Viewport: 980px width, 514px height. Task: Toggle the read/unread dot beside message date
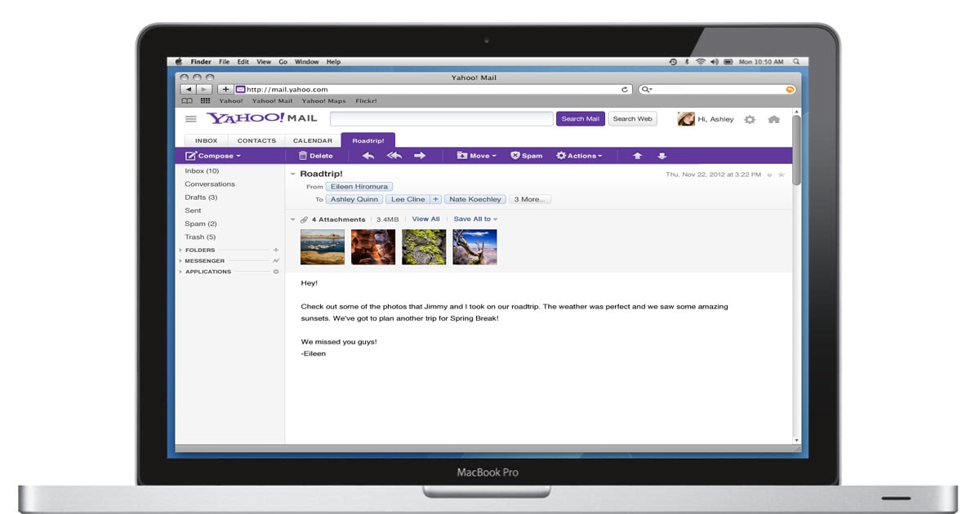(x=769, y=175)
